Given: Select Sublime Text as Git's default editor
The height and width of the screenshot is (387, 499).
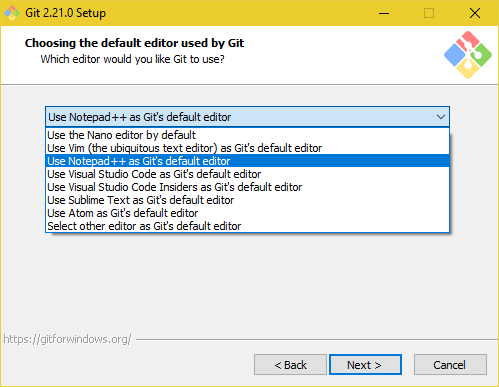Looking at the screenshot, I should coord(247,200).
